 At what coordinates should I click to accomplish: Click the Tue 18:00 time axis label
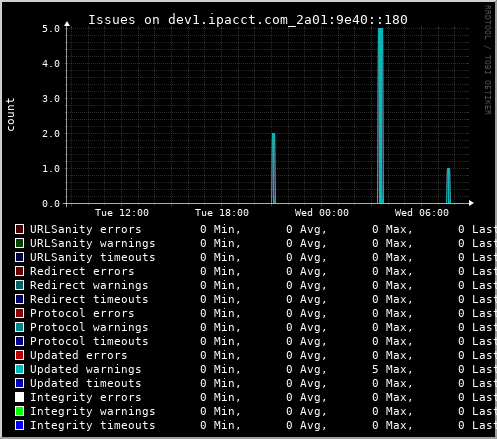tap(222, 213)
